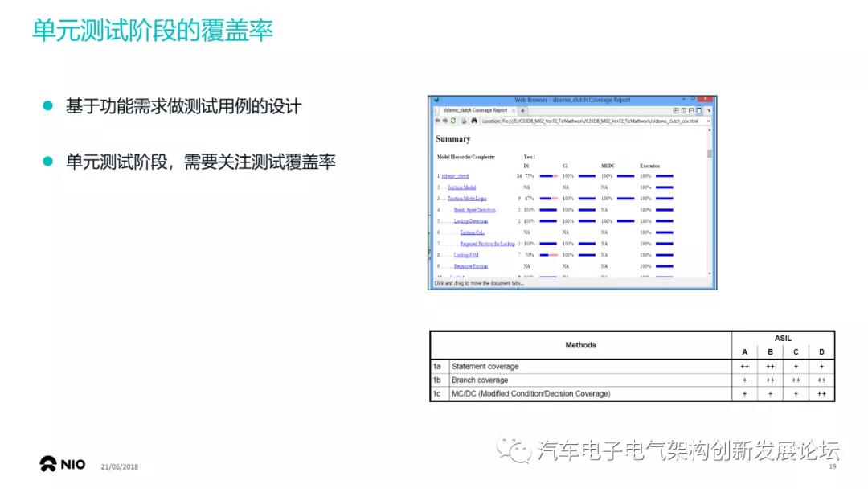Screen dimensions: 868x489
Task: Click the forward navigation arrow
Action: (x=445, y=121)
